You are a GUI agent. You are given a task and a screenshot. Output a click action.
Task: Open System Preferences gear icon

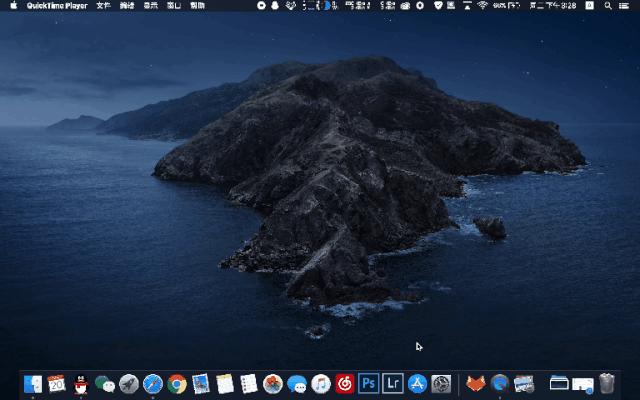442,383
